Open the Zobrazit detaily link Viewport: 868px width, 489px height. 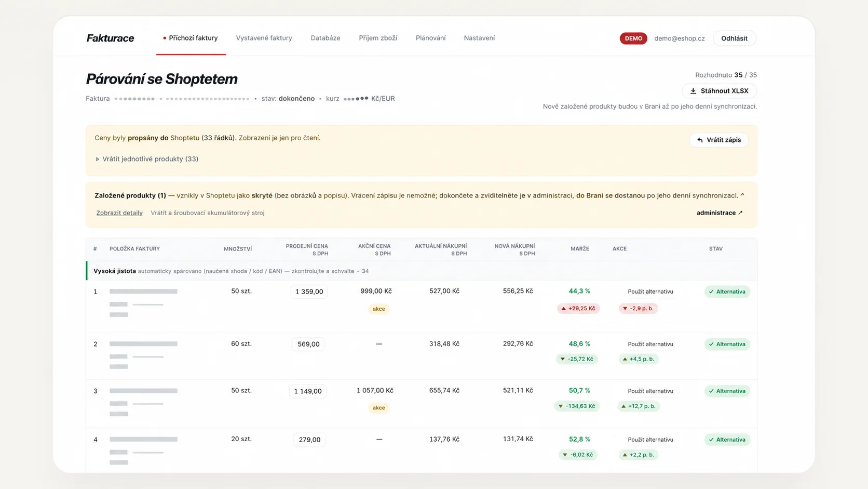[x=119, y=213]
